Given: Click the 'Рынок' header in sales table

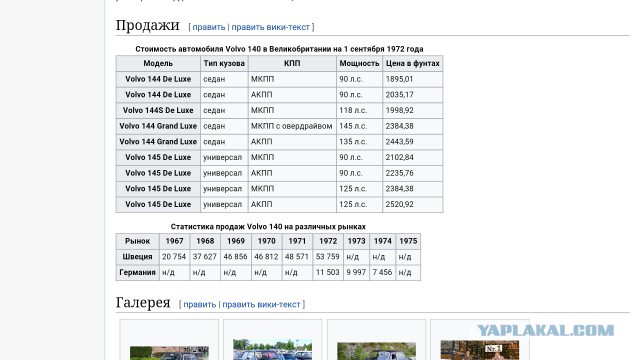Looking at the screenshot, I should (138, 241).
